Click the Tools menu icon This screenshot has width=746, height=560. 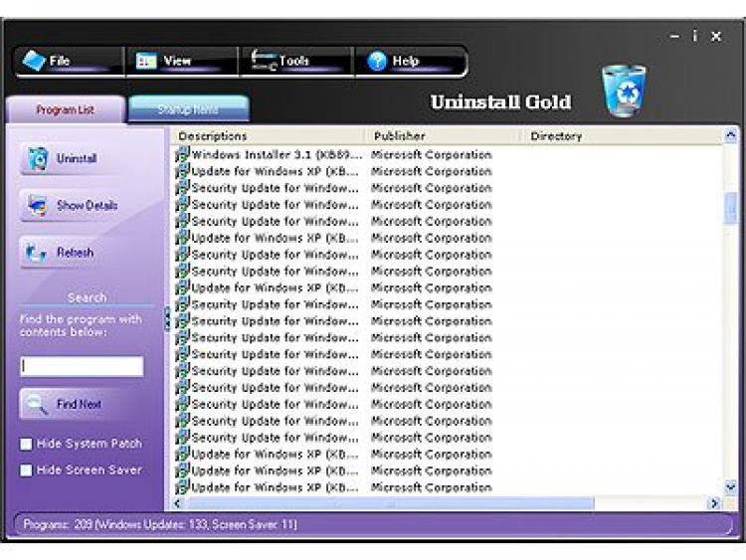tap(264, 61)
